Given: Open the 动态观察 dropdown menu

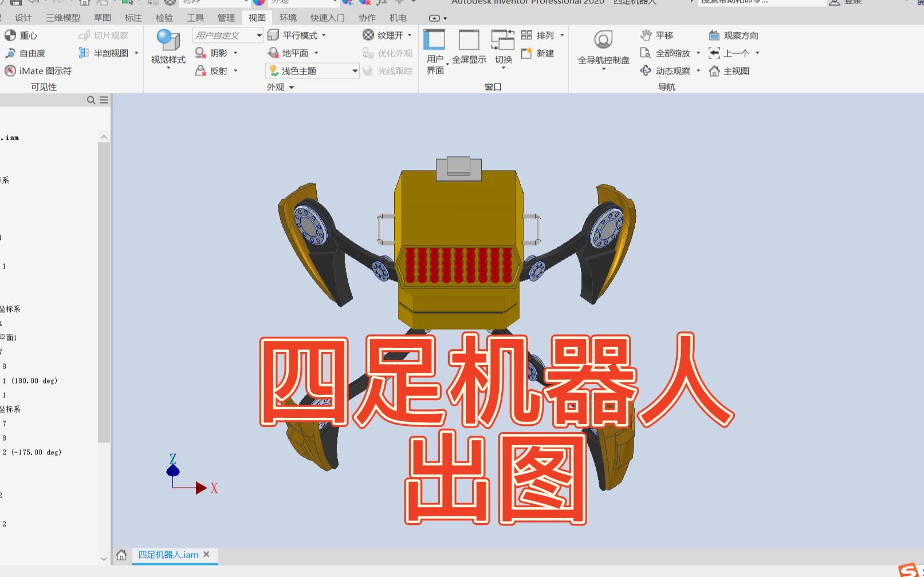Looking at the screenshot, I should click(x=699, y=71).
